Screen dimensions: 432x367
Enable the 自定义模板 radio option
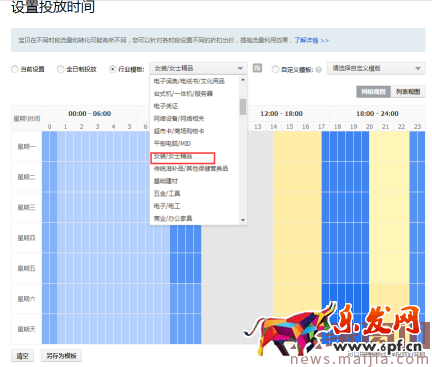[275, 69]
